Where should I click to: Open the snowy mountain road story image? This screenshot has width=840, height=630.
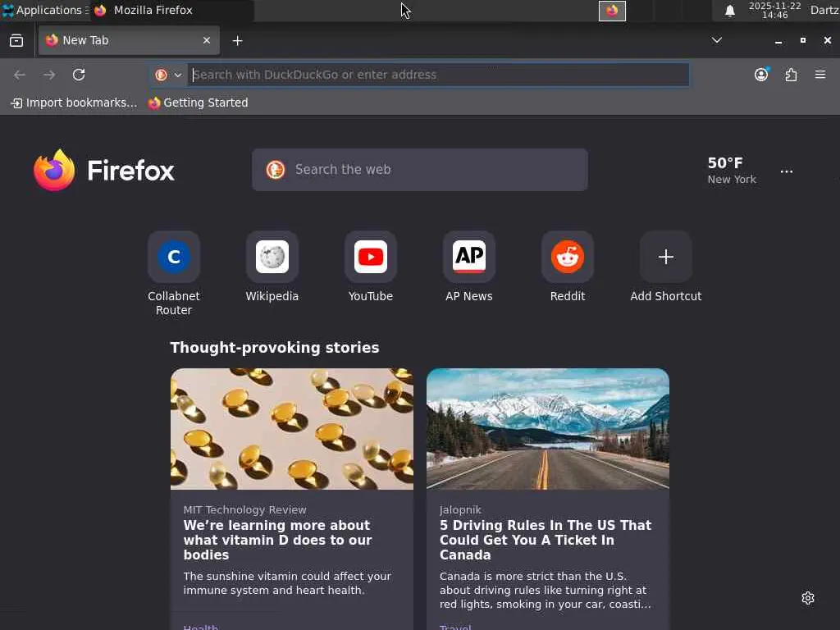[548, 428]
